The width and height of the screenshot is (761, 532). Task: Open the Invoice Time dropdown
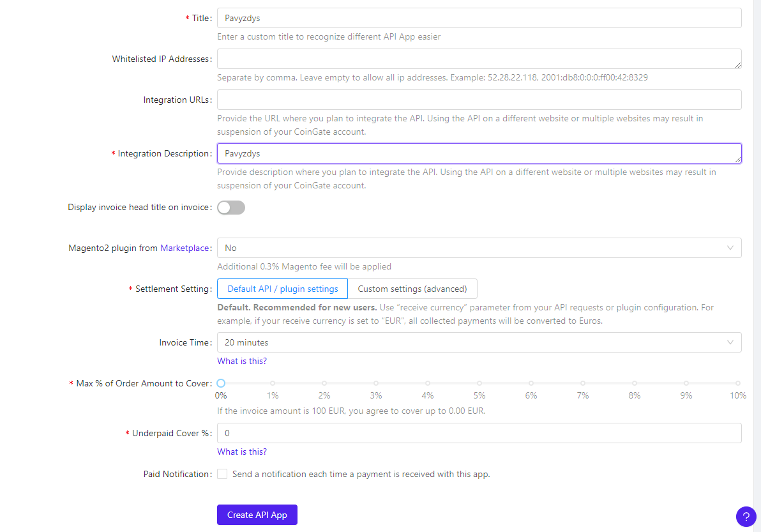pos(479,342)
